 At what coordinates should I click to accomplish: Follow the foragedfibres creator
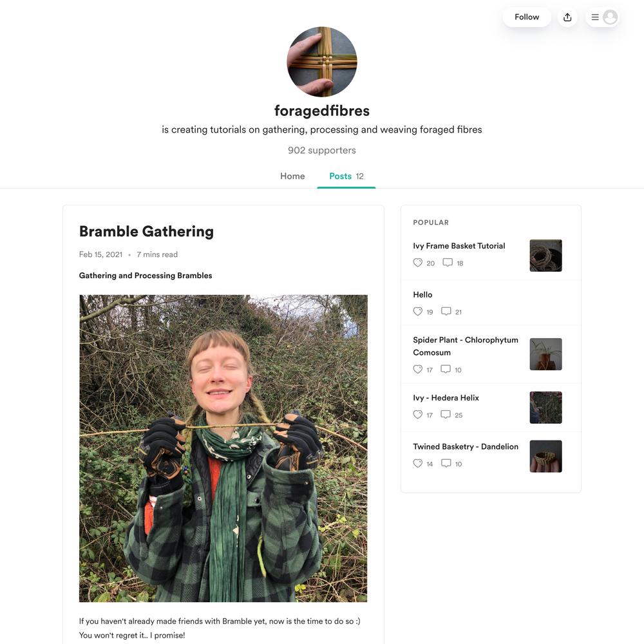(x=527, y=17)
